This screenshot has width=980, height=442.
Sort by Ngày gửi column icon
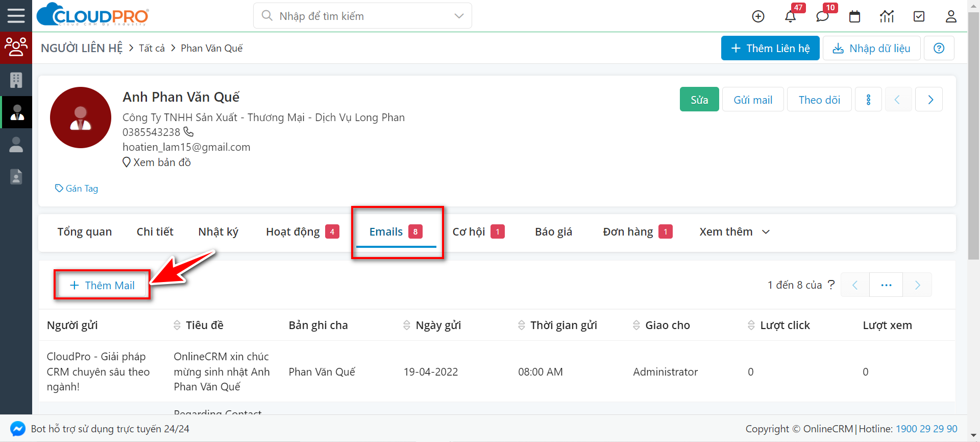coord(407,325)
